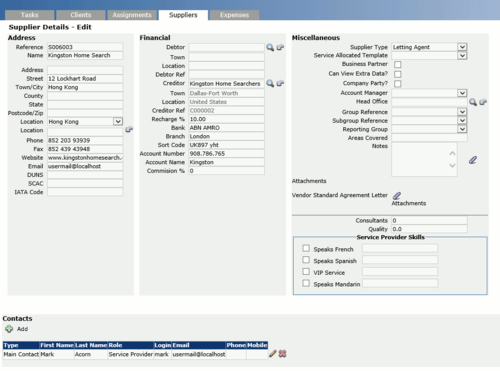
Task: Enable the VIP Service skill
Action: pos(306,272)
